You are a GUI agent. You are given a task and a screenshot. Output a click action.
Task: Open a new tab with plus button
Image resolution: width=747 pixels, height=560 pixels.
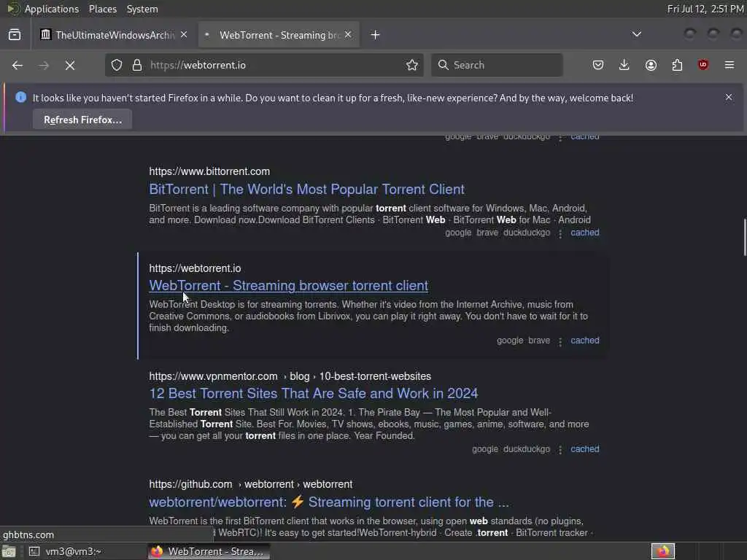point(376,35)
